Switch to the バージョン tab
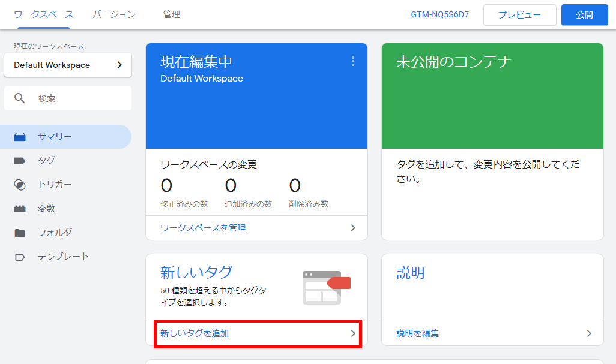Screen dimensions: 616x364 click(114, 14)
